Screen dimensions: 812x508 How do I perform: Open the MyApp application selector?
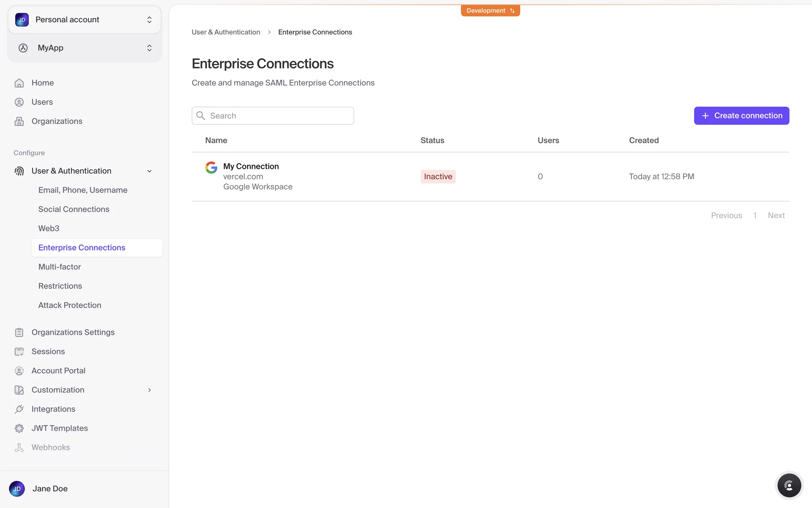point(85,48)
